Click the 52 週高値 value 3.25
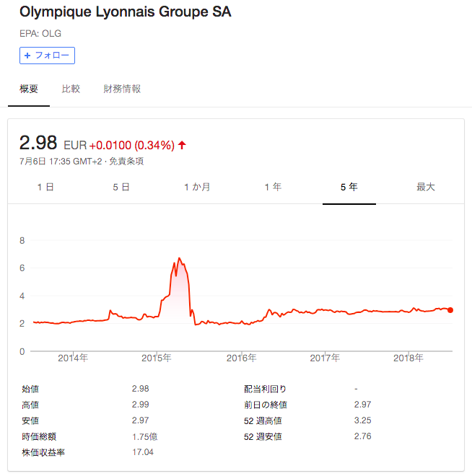Screen dimensions: 472x476 362,420
